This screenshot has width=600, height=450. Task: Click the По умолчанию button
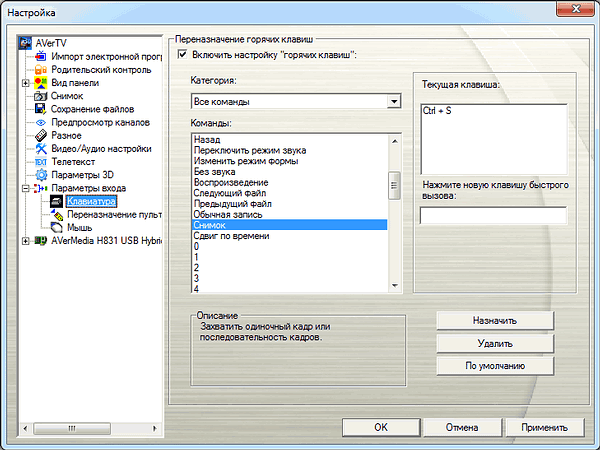[x=495, y=366]
